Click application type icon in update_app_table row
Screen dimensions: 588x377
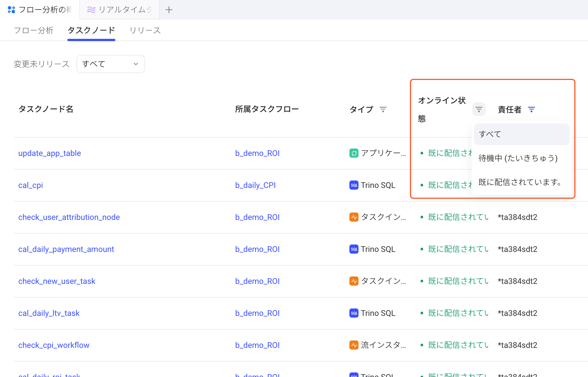click(354, 153)
